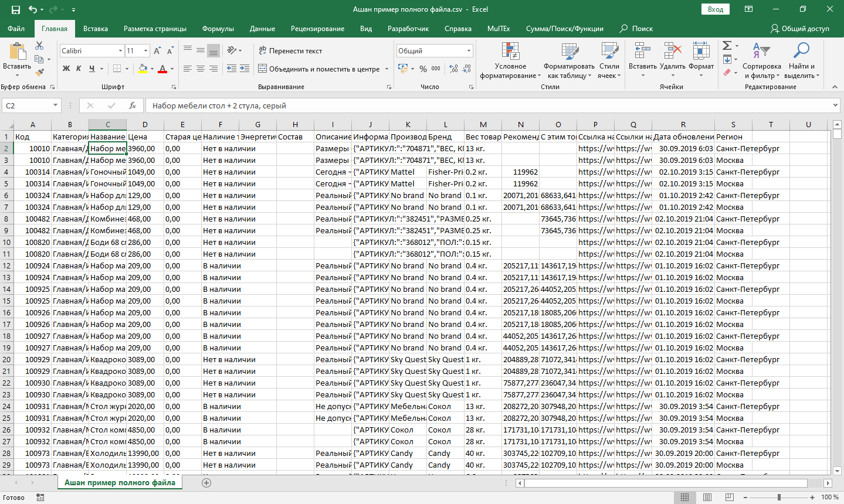This screenshot has width=844, height=504.
Task: Open the Формат cells menu
Action: pos(701,60)
